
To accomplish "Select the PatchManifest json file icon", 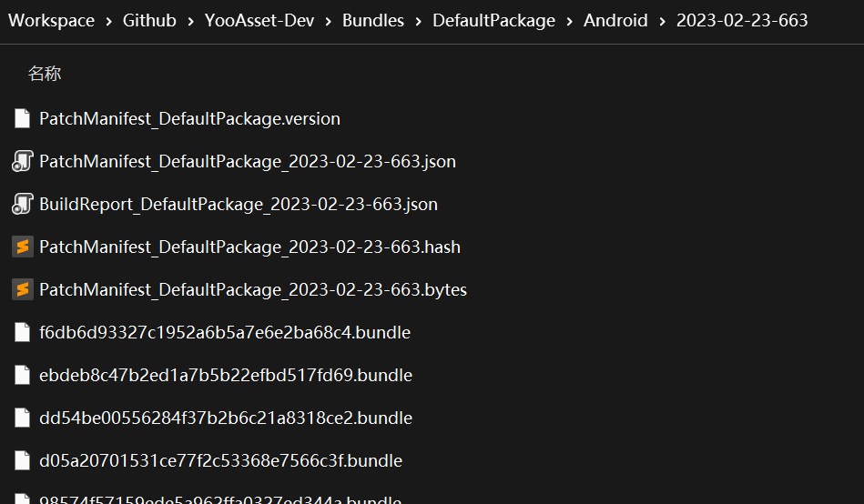I will tap(22, 161).
